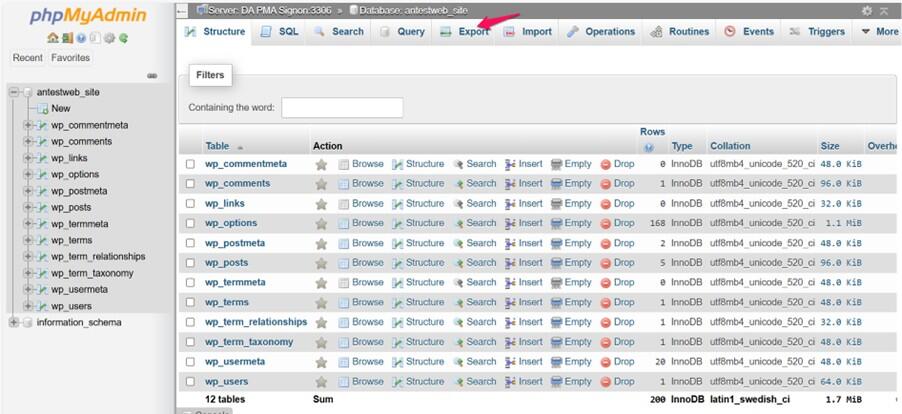This screenshot has height=414, width=902.
Task: Tick the wp_postmeta row checkbox
Action: [x=190, y=244]
